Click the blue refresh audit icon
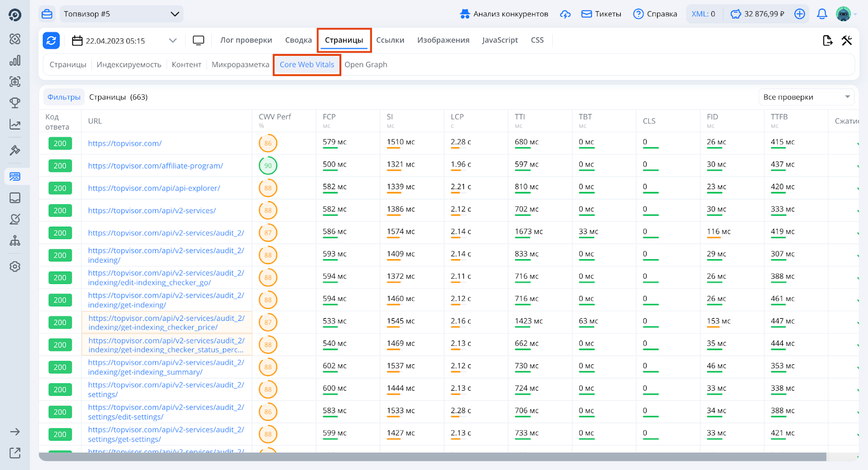The width and height of the screenshot is (868, 470). pyautogui.click(x=52, y=41)
